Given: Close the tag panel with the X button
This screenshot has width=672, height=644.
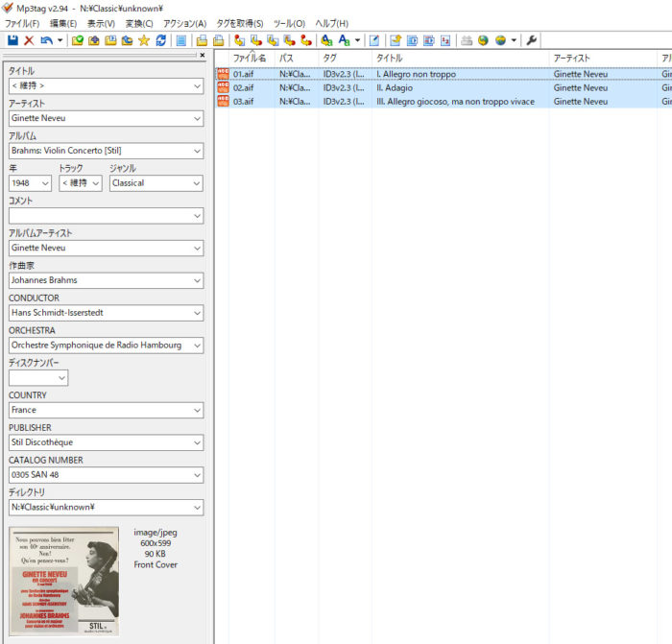Looking at the screenshot, I should point(203,56).
